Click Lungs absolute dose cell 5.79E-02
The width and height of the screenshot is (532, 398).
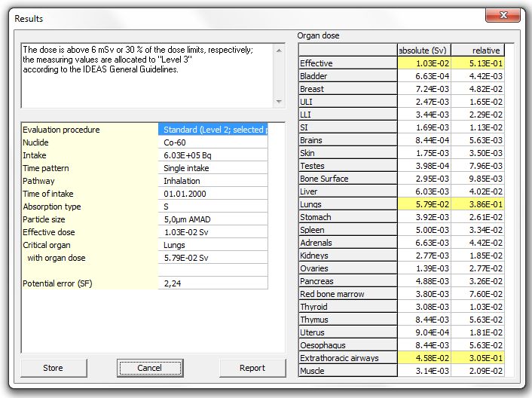(x=424, y=204)
